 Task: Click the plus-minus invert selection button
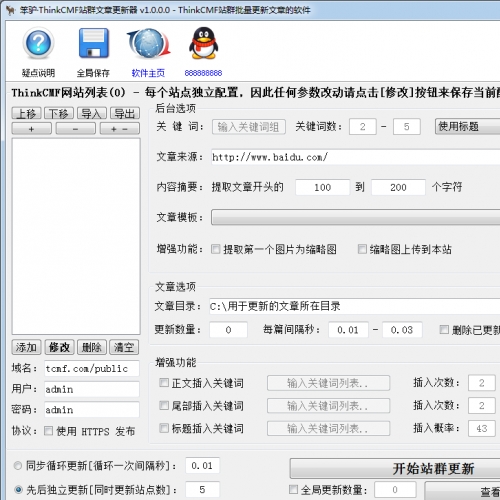120,129
